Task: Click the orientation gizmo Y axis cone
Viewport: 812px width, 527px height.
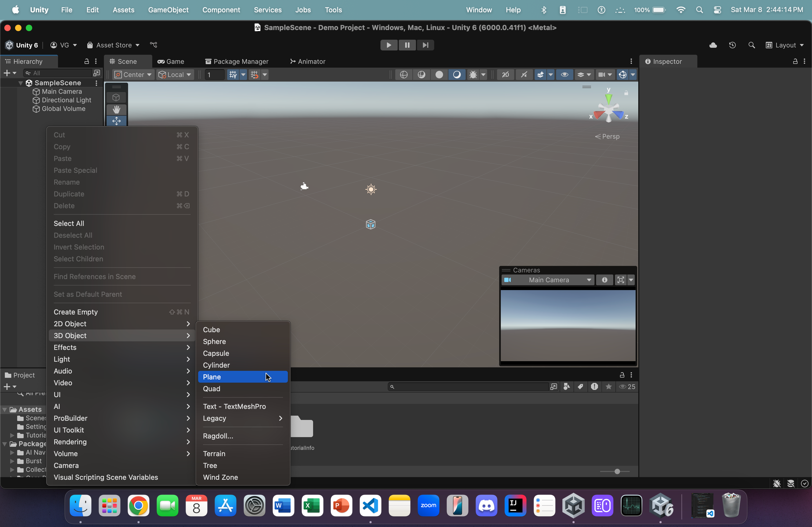Action: point(609,98)
